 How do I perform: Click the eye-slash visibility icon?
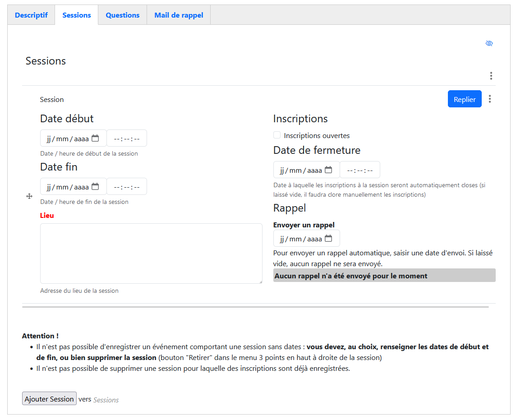489,43
